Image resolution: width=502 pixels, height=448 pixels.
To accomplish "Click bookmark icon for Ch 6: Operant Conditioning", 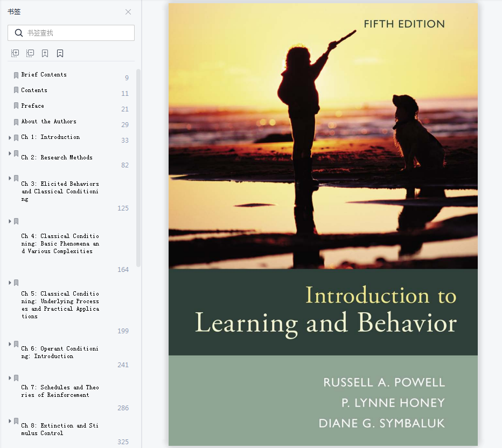I will tap(16, 344).
